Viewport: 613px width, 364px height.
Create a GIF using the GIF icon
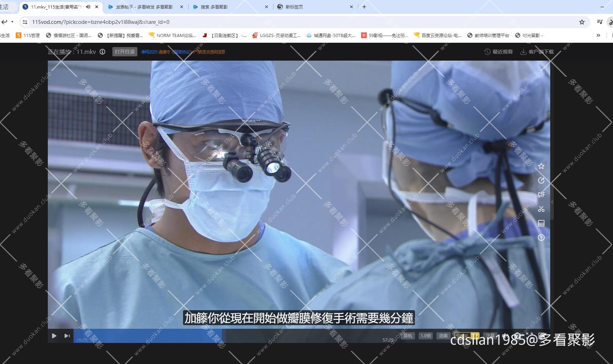pos(541,195)
